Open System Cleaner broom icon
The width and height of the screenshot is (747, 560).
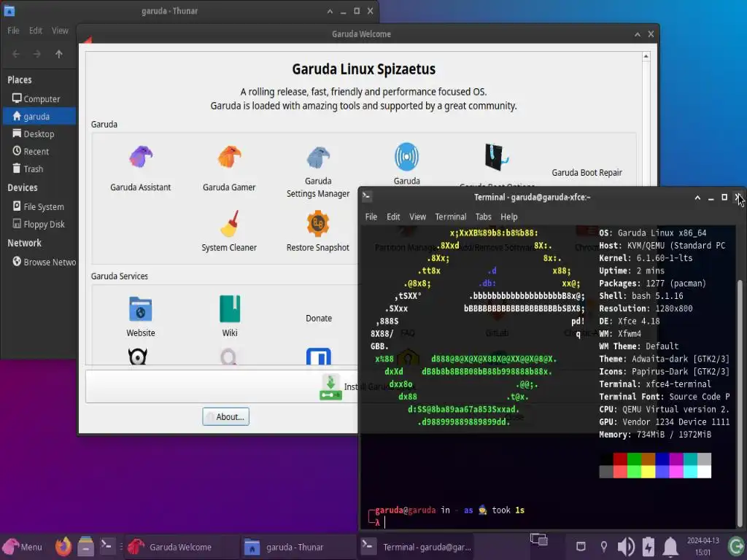click(229, 223)
